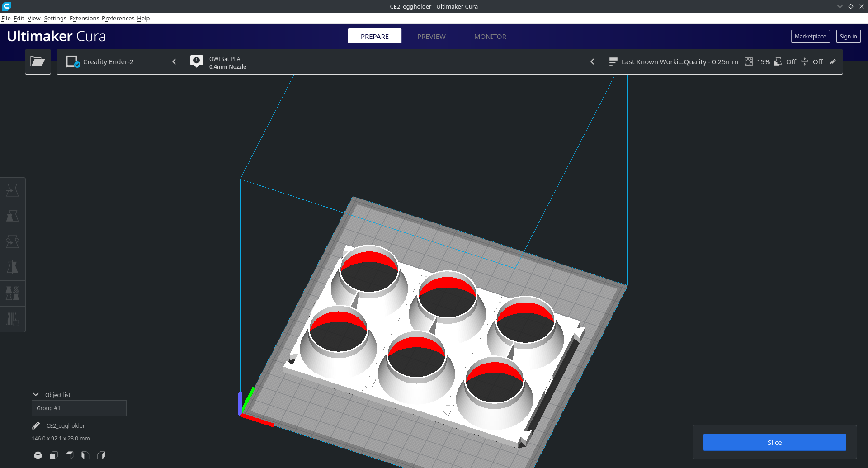Image resolution: width=868 pixels, height=468 pixels.
Task: Open the Preferences menu
Action: (x=118, y=18)
